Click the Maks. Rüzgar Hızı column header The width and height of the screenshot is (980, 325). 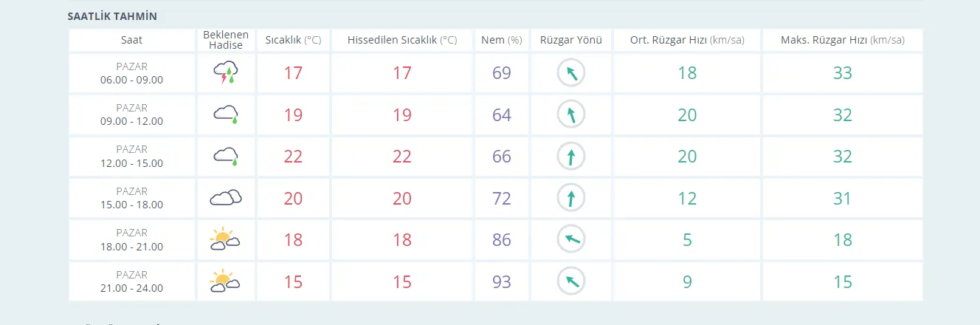tap(842, 40)
